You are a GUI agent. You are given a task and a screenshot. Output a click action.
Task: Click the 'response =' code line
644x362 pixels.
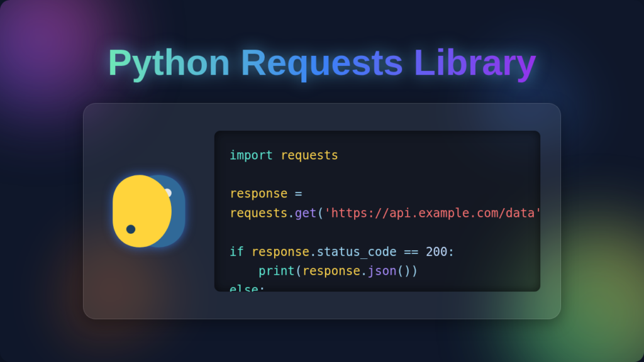(x=266, y=194)
